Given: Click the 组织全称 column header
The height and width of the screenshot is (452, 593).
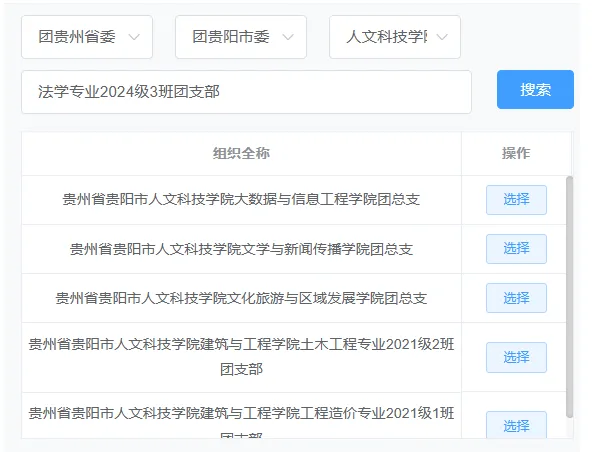Looking at the screenshot, I should [x=241, y=154].
